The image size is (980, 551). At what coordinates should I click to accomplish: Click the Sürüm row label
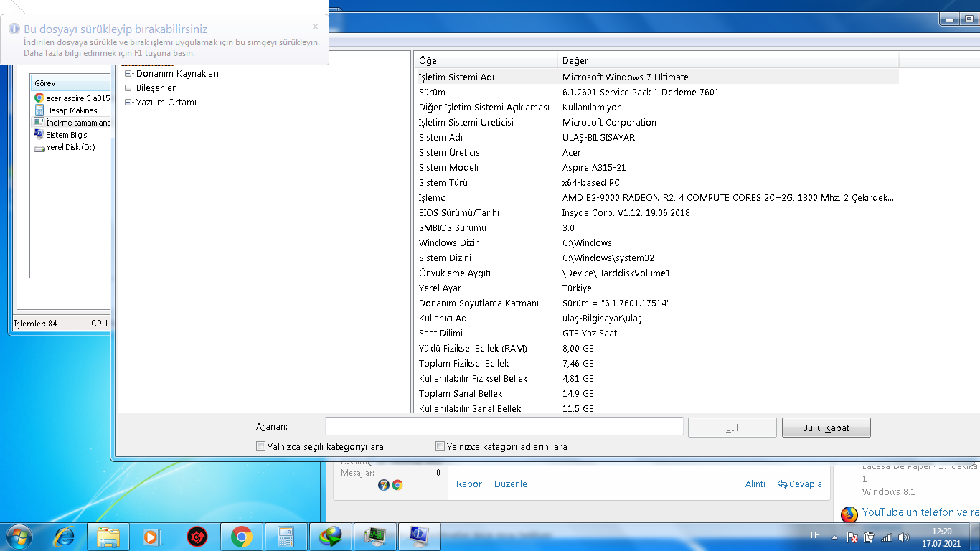[432, 92]
